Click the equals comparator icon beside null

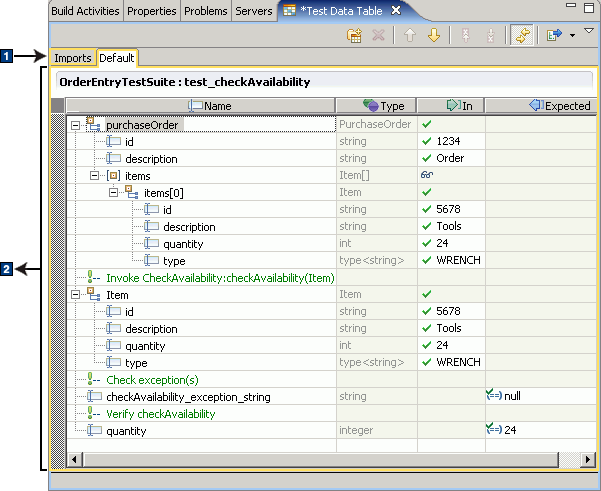coord(494,395)
